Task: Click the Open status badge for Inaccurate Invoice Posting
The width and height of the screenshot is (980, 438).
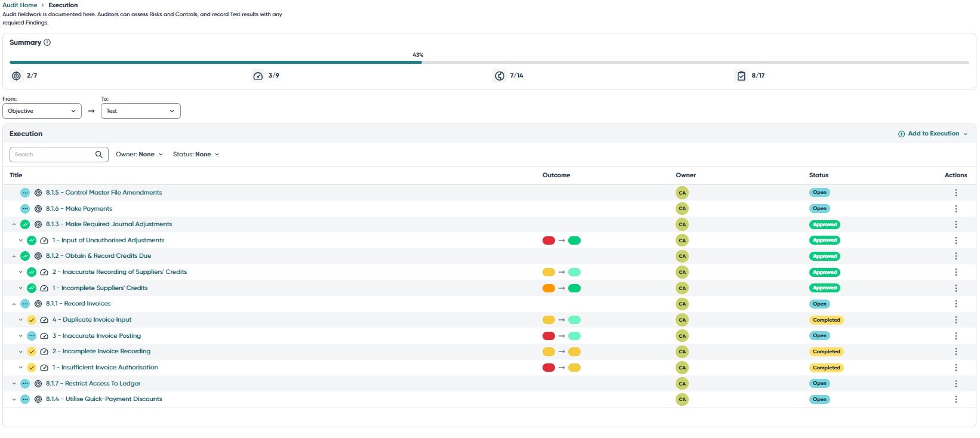Action: coord(819,336)
